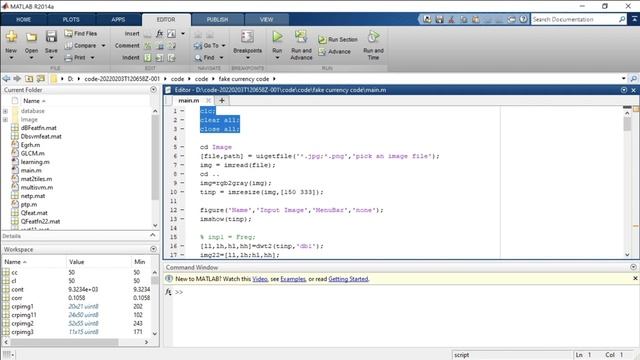This screenshot has width=640, height=360.
Task: Open Workspace panel actions menu
Action: pyautogui.click(x=153, y=249)
